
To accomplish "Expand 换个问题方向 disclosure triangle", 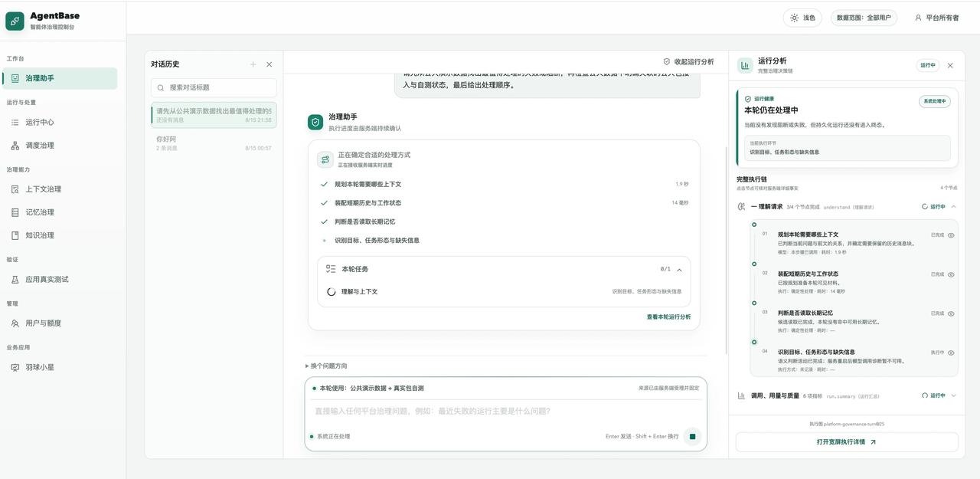I will [x=307, y=366].
